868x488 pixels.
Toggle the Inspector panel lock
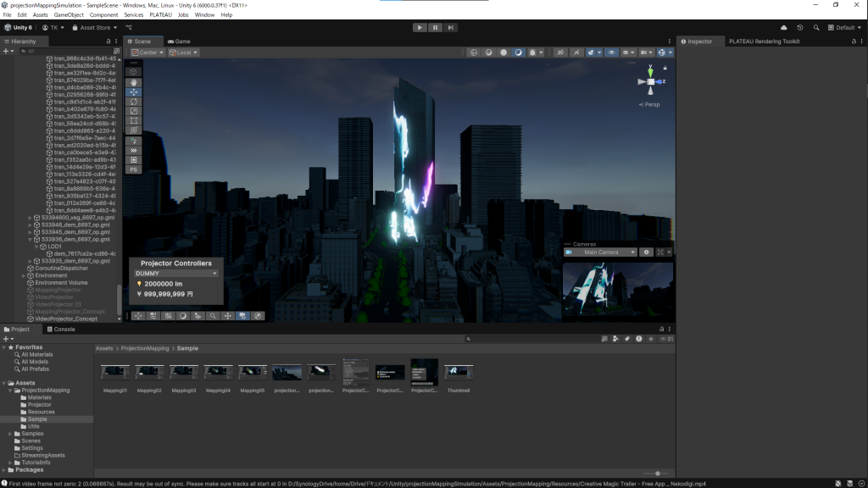point(854,42)
